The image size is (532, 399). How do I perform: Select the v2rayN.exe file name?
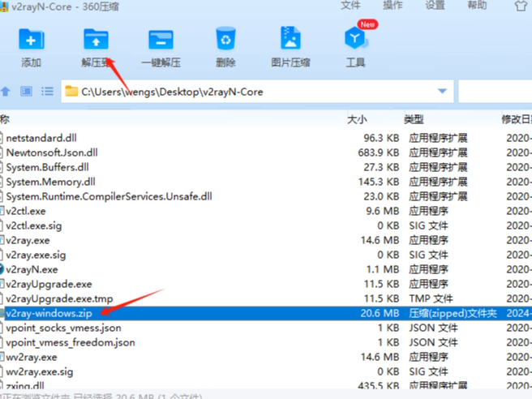pos(32,269)
